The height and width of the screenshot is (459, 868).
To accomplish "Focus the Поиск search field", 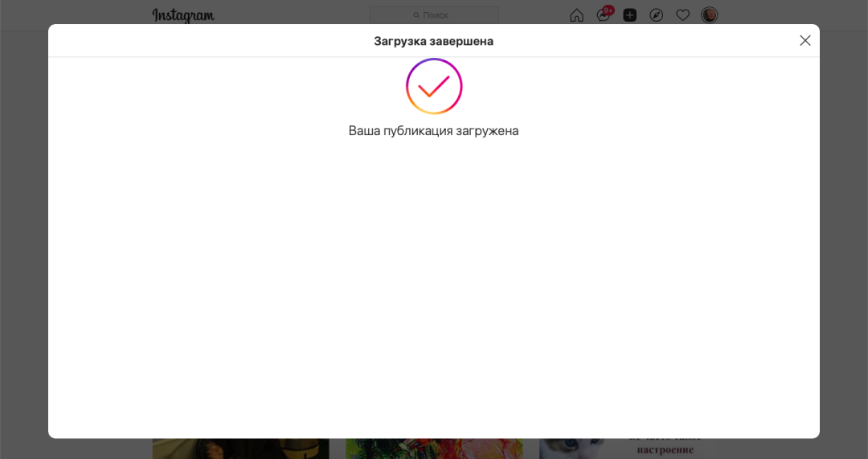I will point(434,15).
